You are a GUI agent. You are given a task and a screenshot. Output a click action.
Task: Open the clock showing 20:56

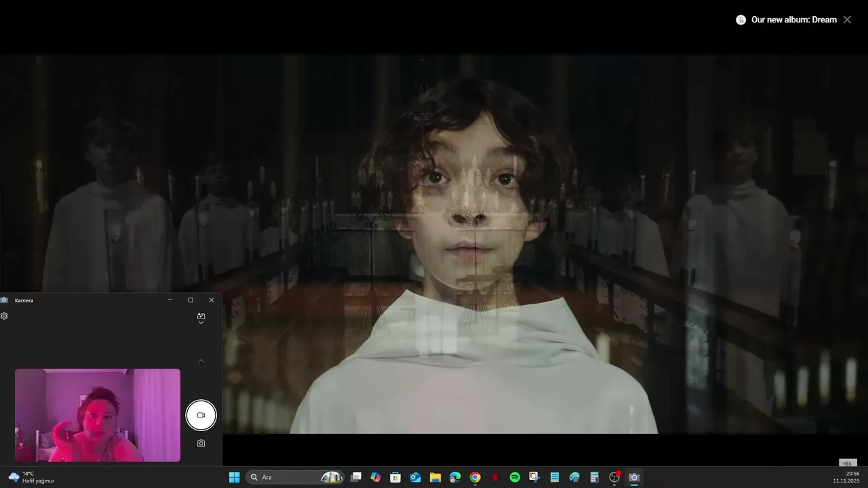846,477
